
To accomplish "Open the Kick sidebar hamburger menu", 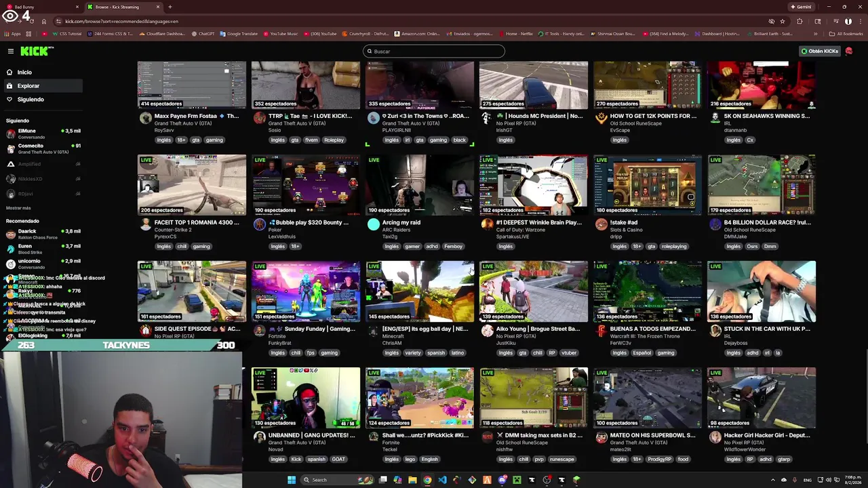I will point(11,51).
